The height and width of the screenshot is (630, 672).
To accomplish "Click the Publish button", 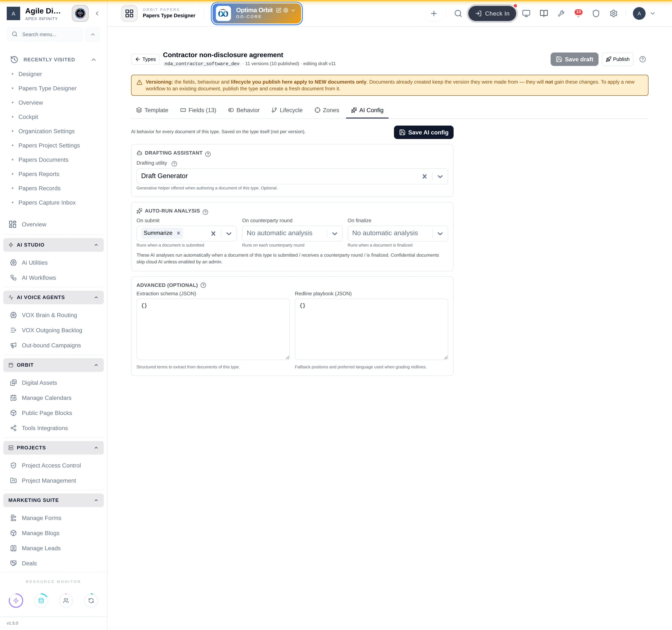I will click(x=617, y=59).
